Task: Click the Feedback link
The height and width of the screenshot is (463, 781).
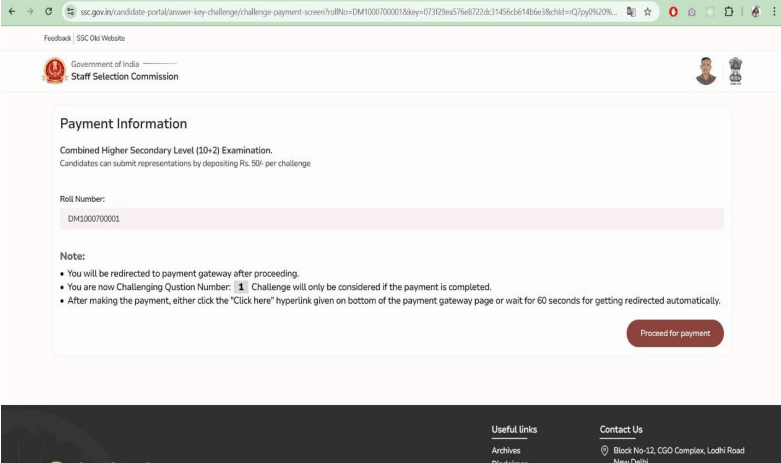Action: pyautogui.click(x=58, y=38)
